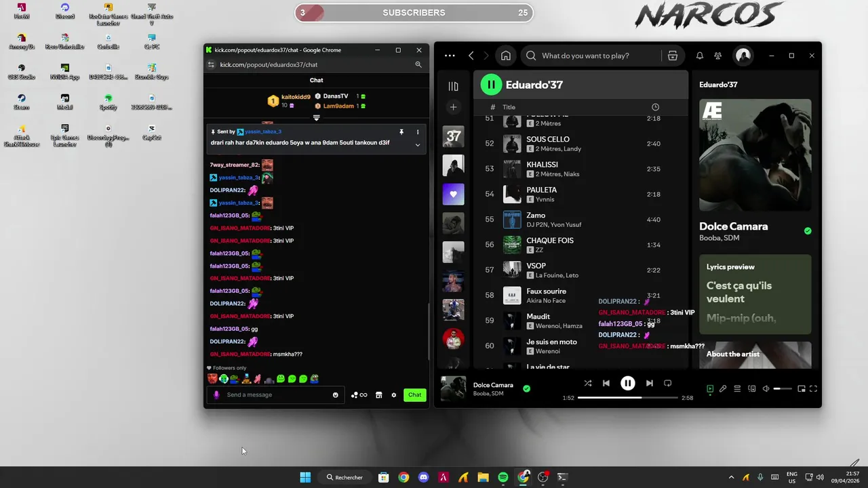This screenshot has width=868, height=488.
Task: Skip to previous track in Spotify
Action: 606,383
